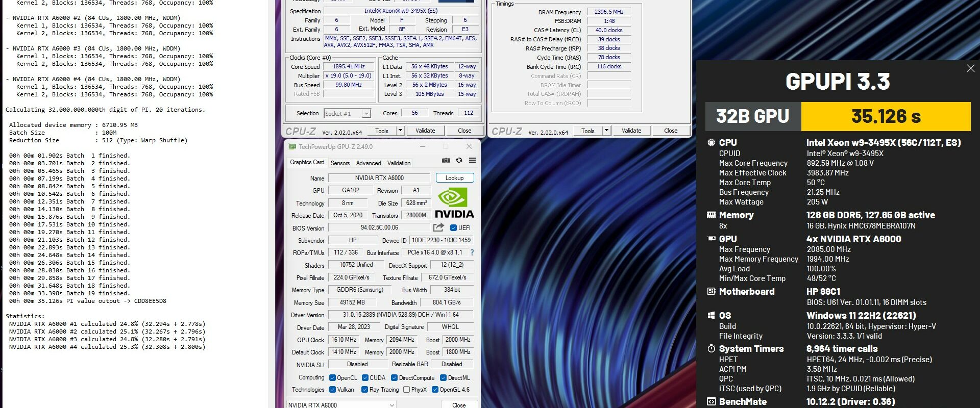This screenshot has width=980, height=408.
Task: Expand Tools arrow in left CPU-Z window
Action: (x=401, y=131)
